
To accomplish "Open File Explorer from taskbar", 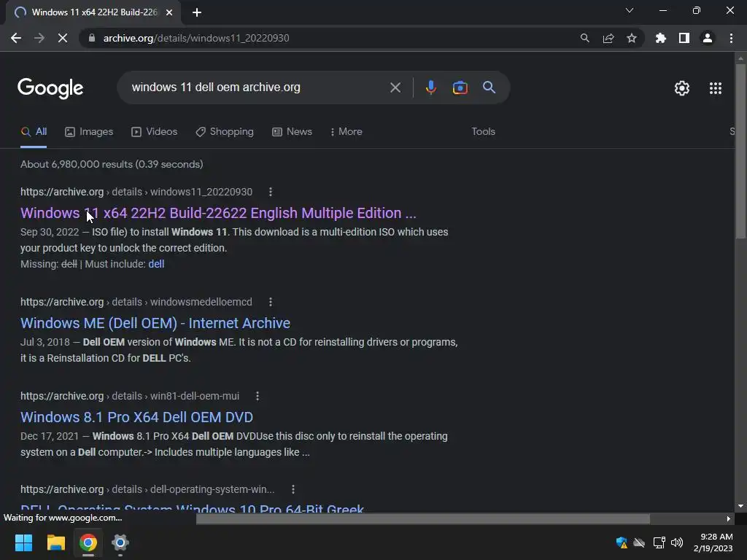I will point(55,542).
